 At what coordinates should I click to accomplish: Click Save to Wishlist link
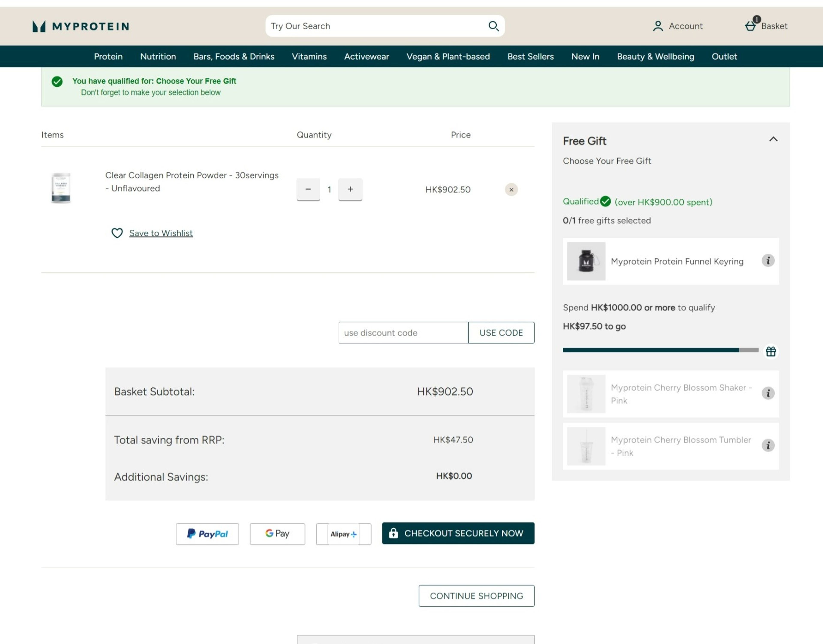[x=161, y=233]
